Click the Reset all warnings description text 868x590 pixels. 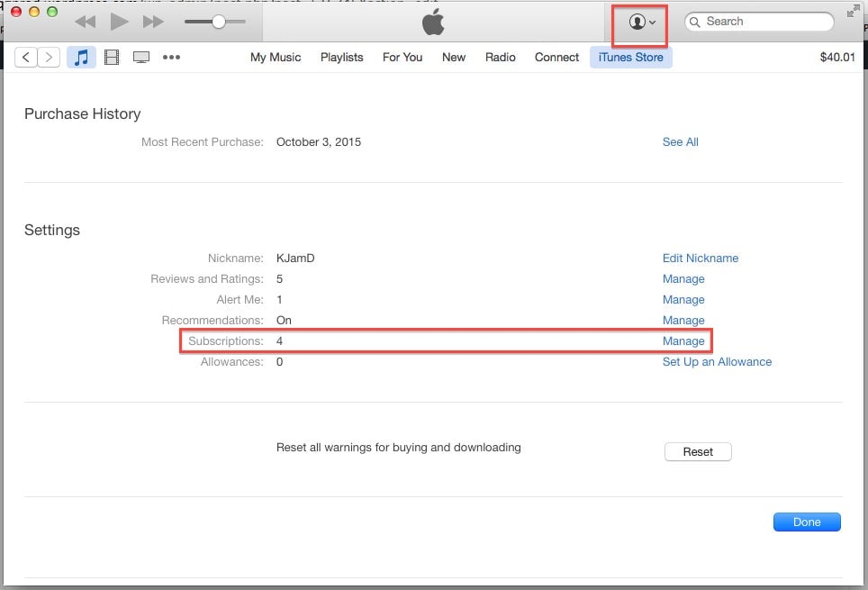pos(399,447)
